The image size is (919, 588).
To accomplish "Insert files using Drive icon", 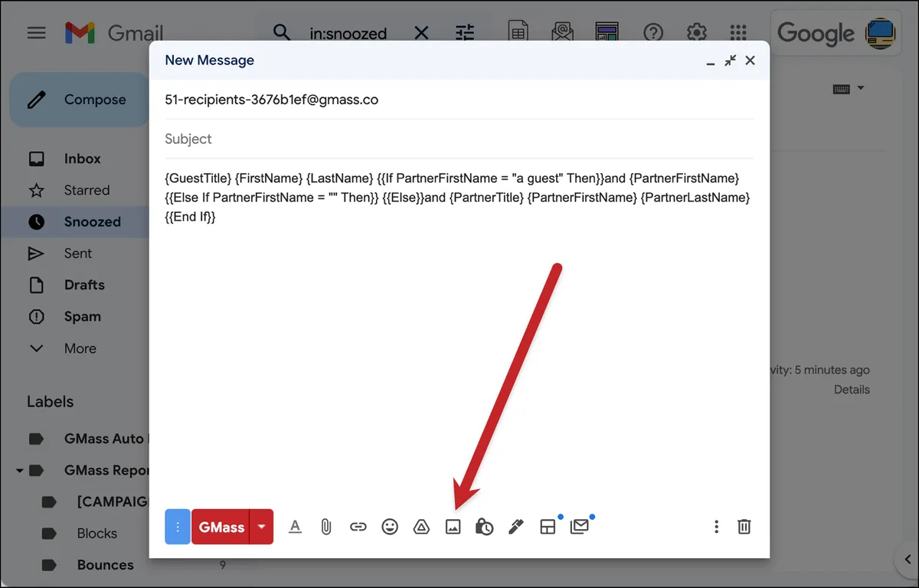I will pyautogui.click(x=421, y=527).
